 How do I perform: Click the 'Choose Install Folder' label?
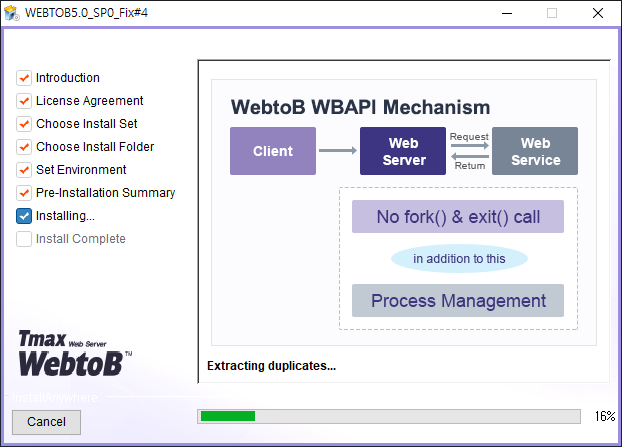95,147
